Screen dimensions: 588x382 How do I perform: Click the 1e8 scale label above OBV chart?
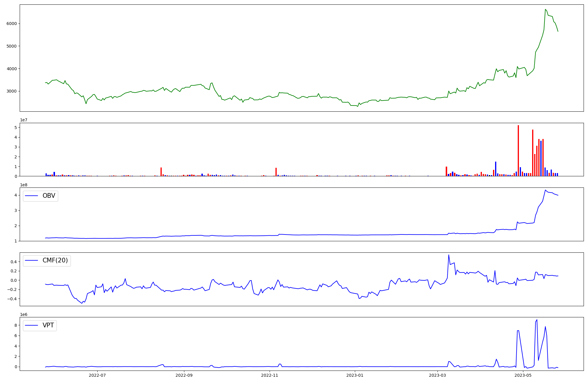pyautogui.click(x=24, y=185)
